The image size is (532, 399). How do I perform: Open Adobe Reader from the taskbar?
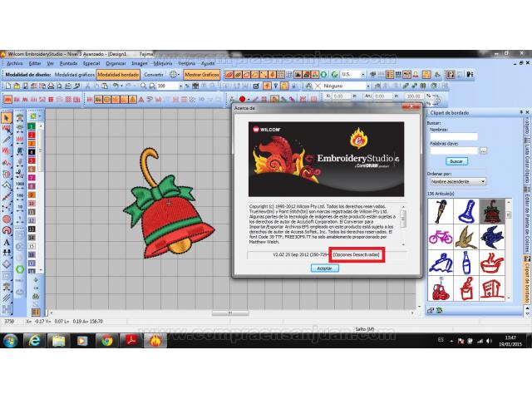131,340
